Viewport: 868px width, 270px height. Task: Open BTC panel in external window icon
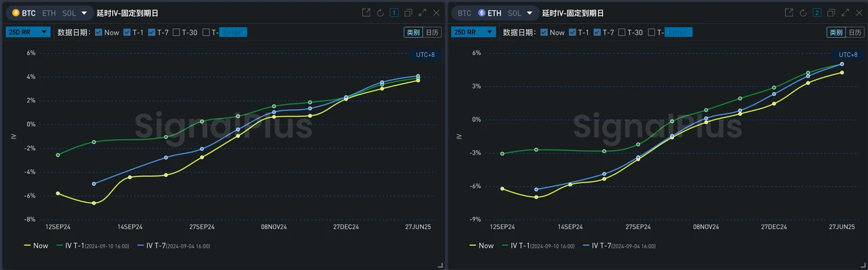click(x=366, y=12)
